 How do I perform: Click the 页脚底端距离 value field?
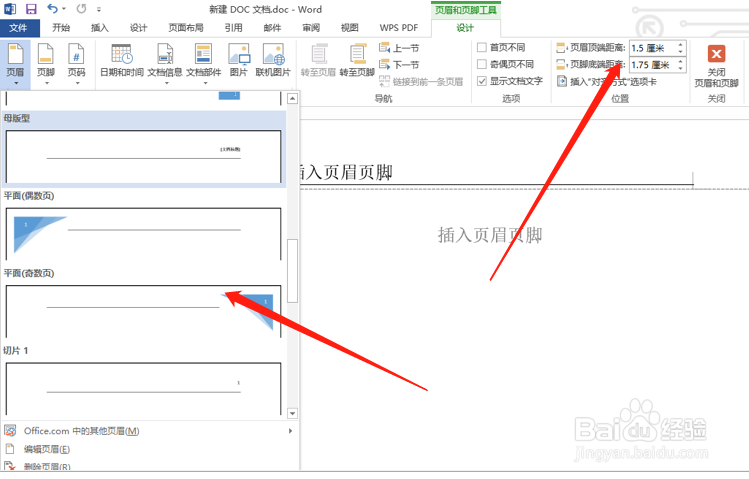coord(653,64)
